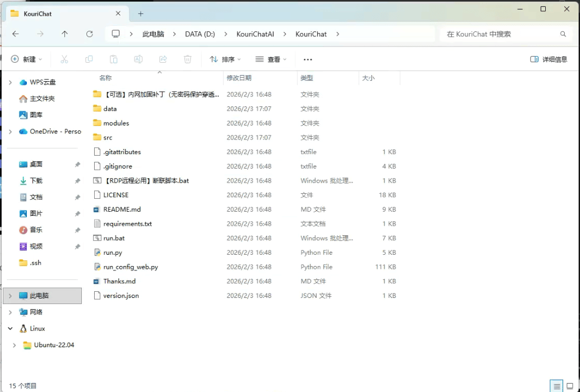Select the data folder icon
This screenshot has width=580, height=392.
pos(97,109)
